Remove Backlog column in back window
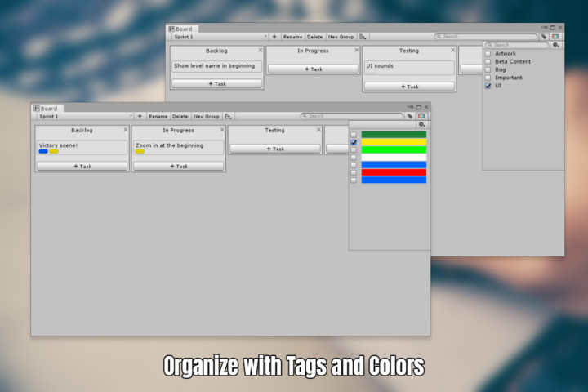This screenshot has height=392, width=588. [x=261, y=50]
